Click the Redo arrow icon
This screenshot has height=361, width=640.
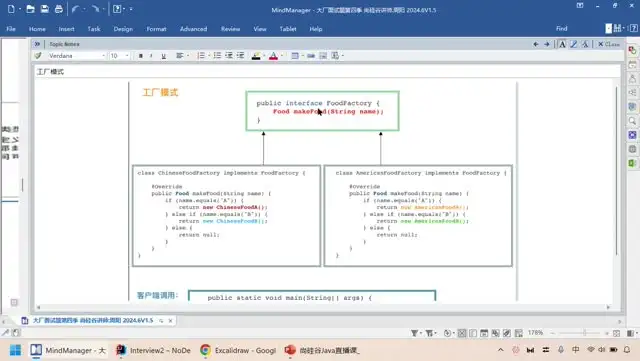[x=95, y=9]
